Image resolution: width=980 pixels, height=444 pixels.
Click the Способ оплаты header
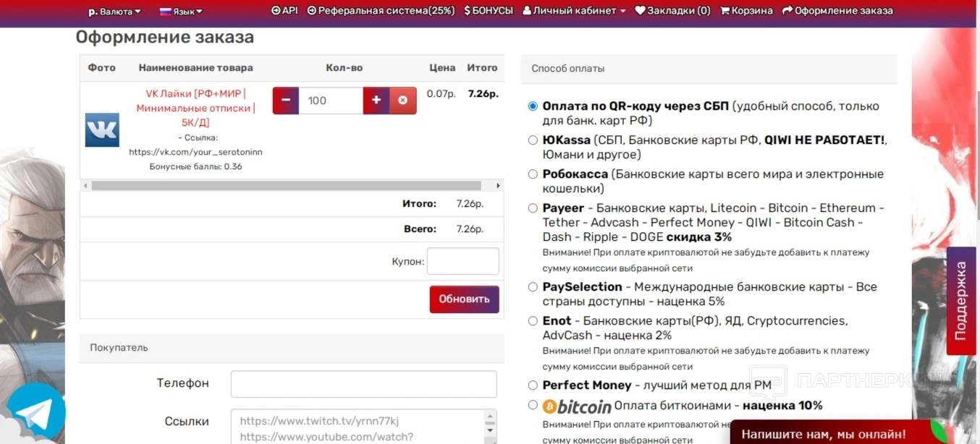[709, 69]
